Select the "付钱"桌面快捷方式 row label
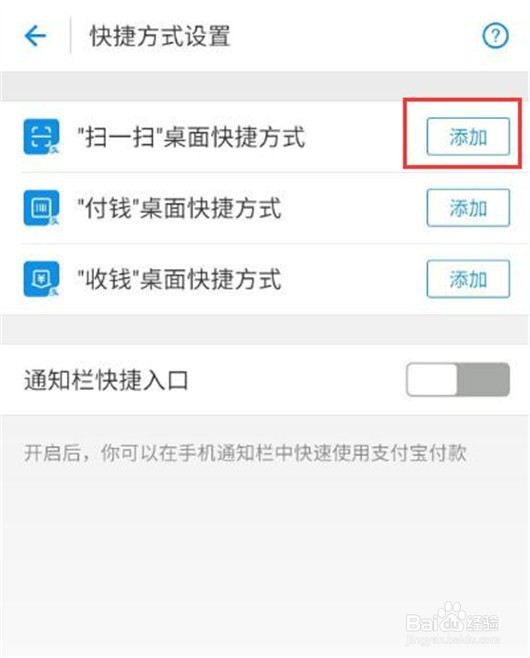 point(179,208)
